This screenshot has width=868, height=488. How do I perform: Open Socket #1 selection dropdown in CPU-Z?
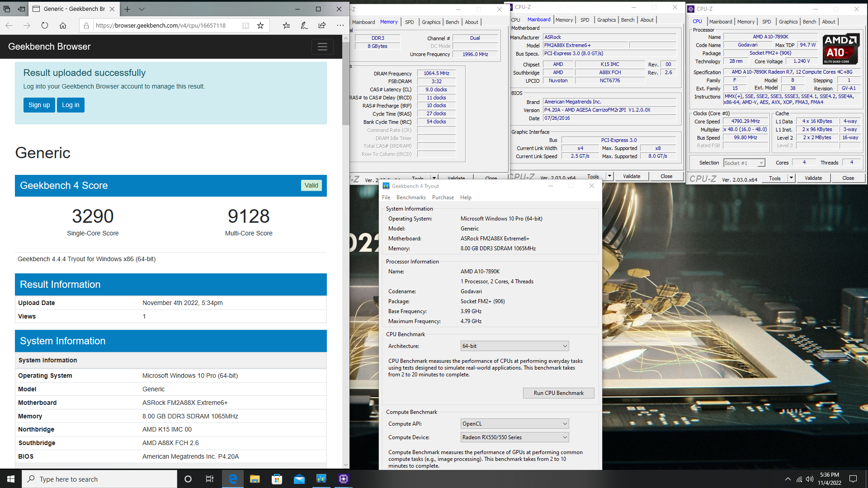point(744,163)
